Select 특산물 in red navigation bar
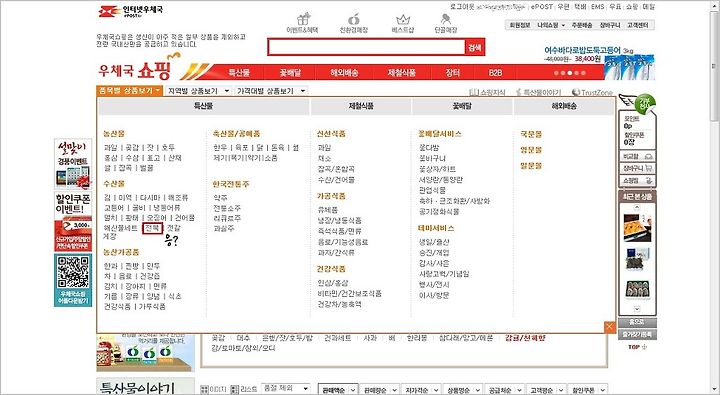The image size is (720, 395). point(239,73)
